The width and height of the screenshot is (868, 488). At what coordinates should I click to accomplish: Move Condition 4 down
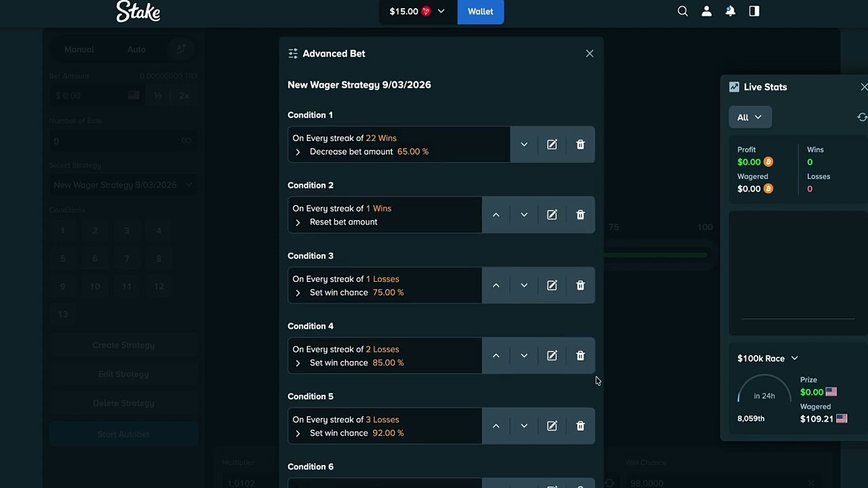coord(524,356)
